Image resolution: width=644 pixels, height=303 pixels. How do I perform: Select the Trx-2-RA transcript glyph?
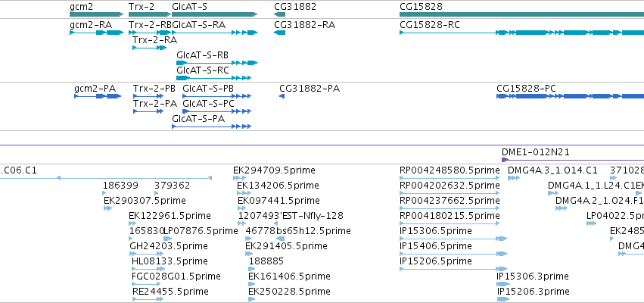click(x=150, y=48)
